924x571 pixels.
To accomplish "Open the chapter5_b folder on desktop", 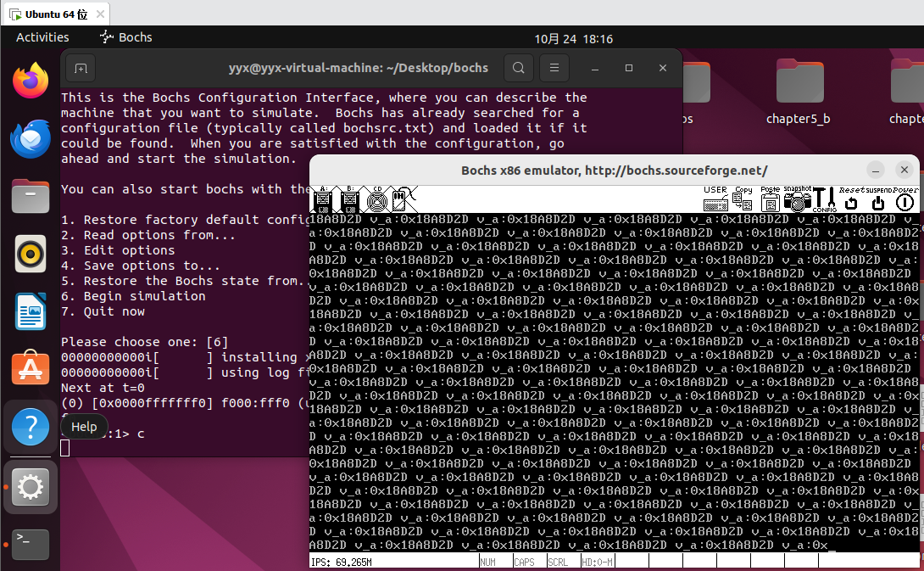I will 799,92.
